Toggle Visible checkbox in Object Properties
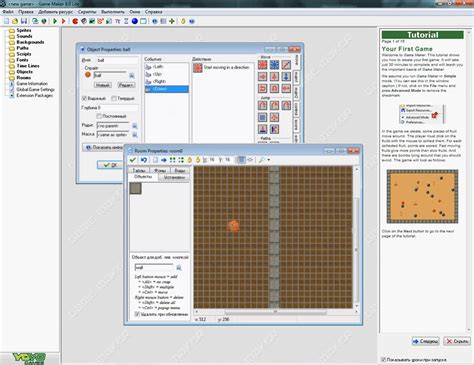The width and height of the screenshot is (474, 365). point(84,98)
